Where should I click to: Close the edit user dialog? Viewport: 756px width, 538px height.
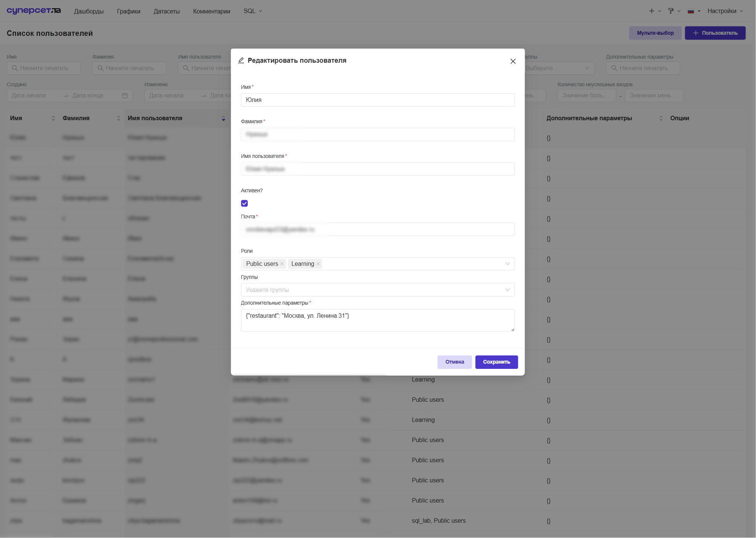coord(513,61)
